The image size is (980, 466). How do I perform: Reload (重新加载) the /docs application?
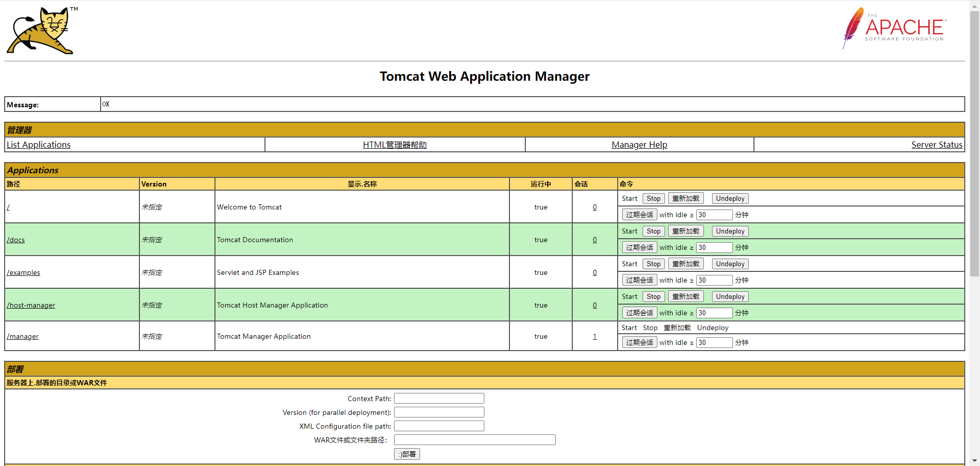coord(685,231)
